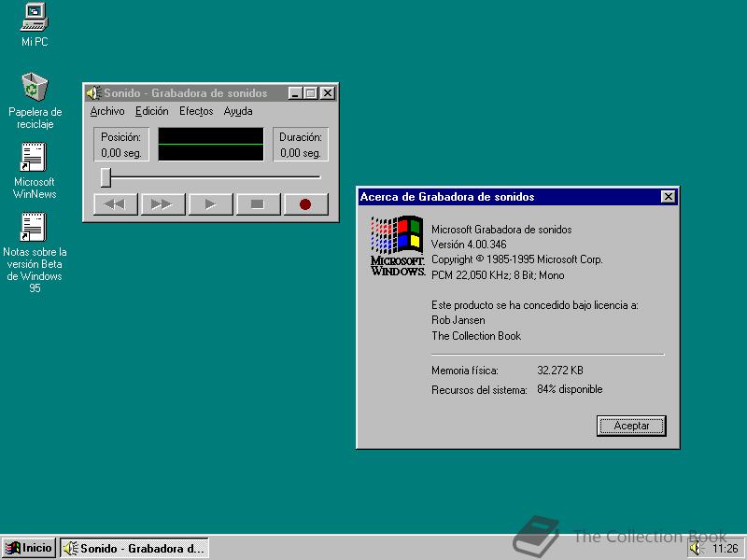This screenshot has width=747, height=560.
Task: Click the Duración 0,00 seg. field
Action: pos(300,145)
